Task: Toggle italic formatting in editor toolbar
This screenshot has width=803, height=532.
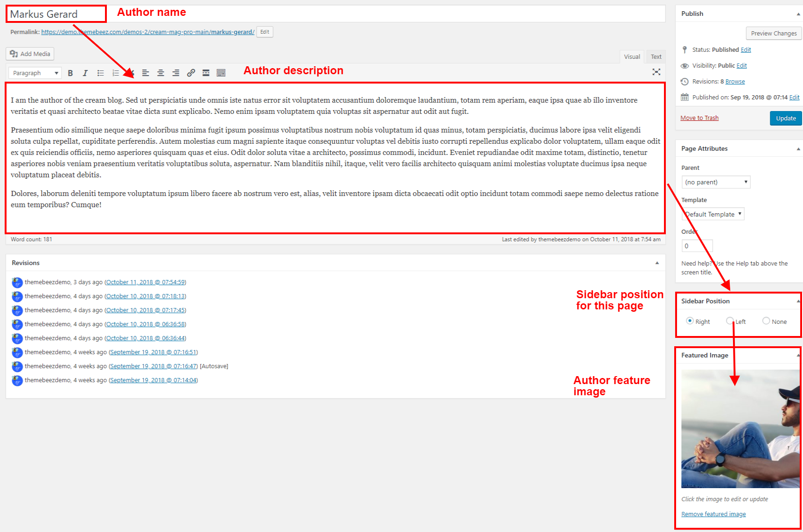Action: pos(85,73)
